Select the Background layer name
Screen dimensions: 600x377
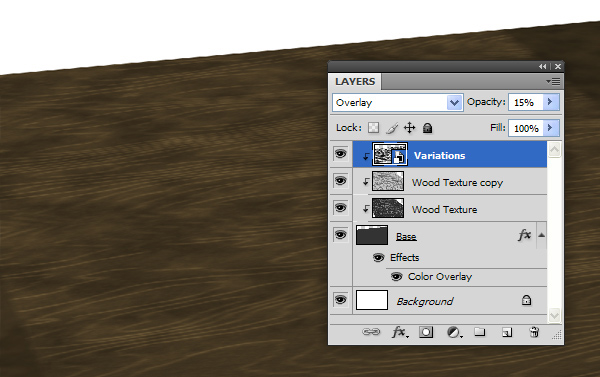pos(425,302)
